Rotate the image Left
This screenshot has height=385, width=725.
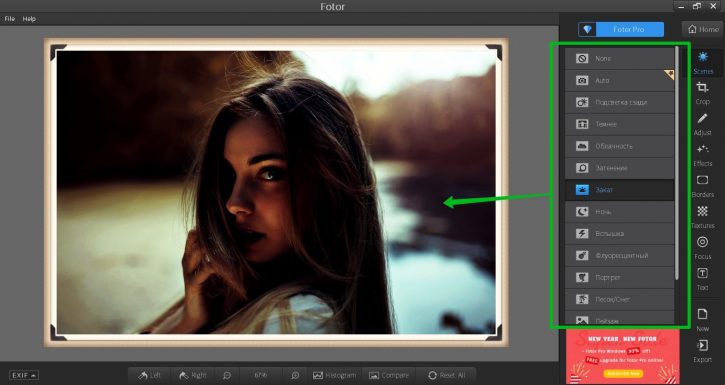coord(149,375)
